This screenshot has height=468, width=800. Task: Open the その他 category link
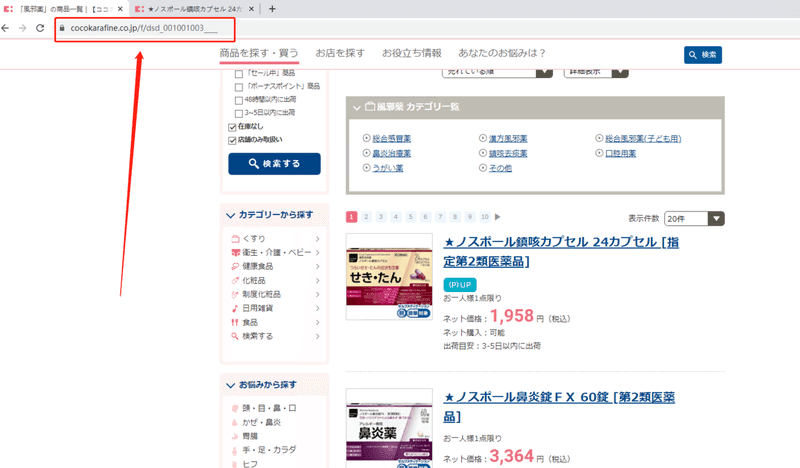(500, 168)
